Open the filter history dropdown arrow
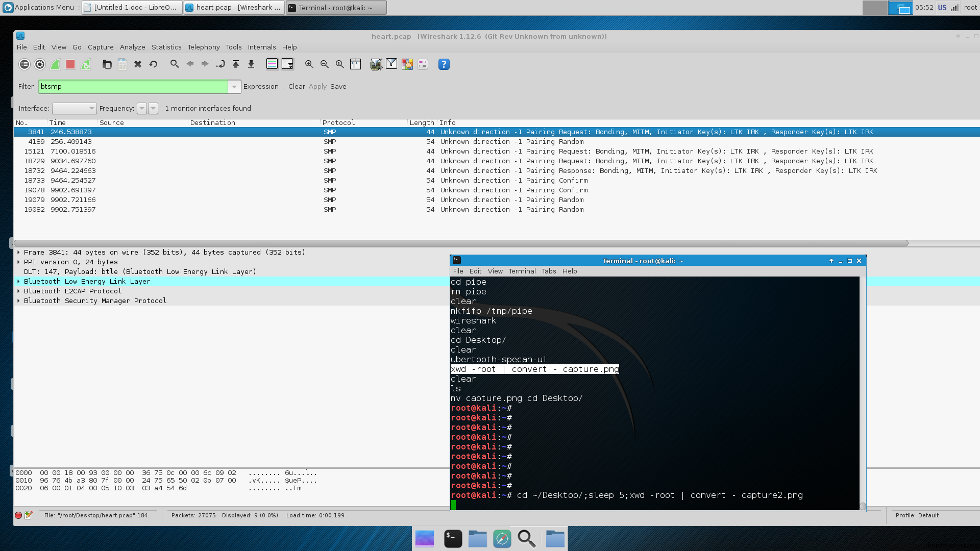The image size is (980, 551). (x=234, y=87)
